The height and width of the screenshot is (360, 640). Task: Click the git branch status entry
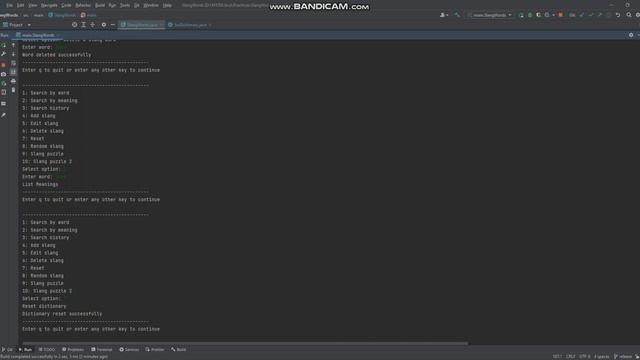(623, 357)
